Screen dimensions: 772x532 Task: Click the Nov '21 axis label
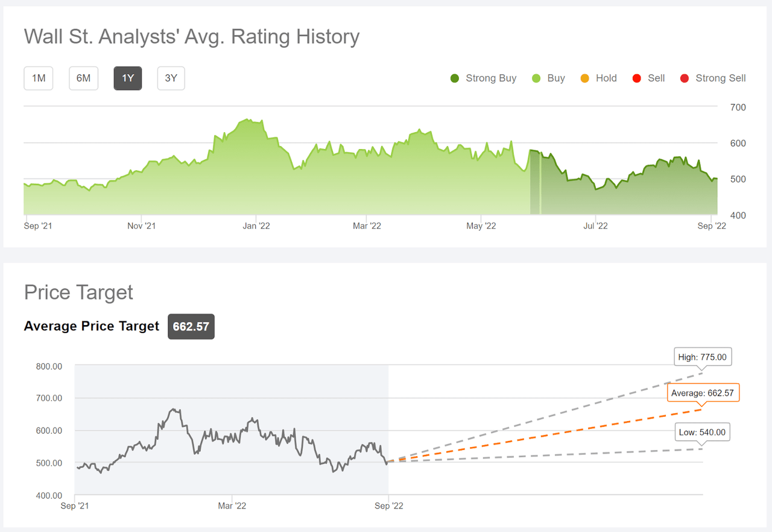142,226
